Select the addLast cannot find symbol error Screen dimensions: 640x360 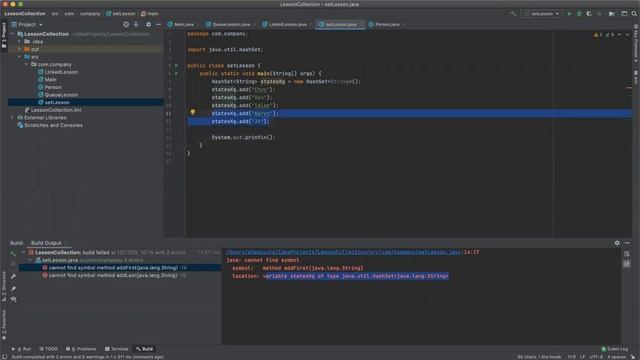tap(113, 276)
